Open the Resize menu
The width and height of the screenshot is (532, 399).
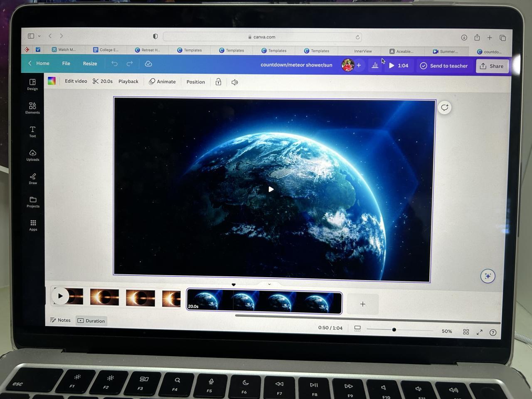click(x=90, y=64)
